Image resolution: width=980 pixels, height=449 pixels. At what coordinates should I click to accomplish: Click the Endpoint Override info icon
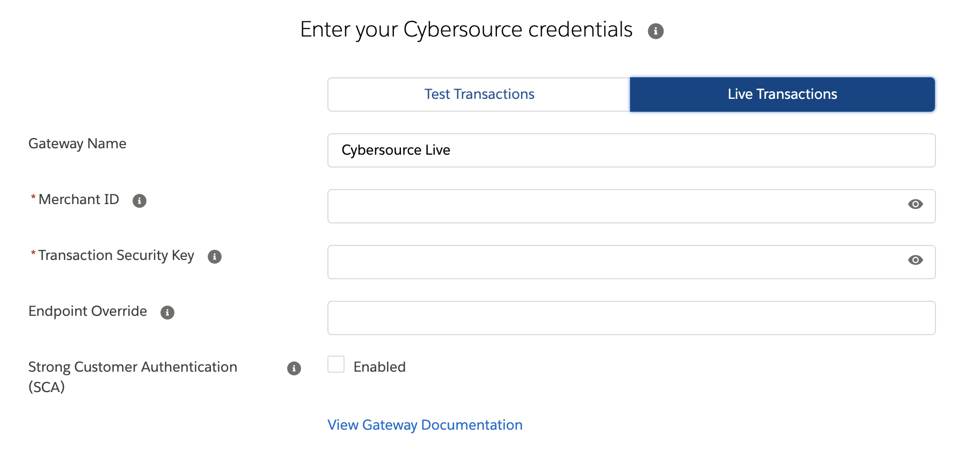tap(167, 312)
